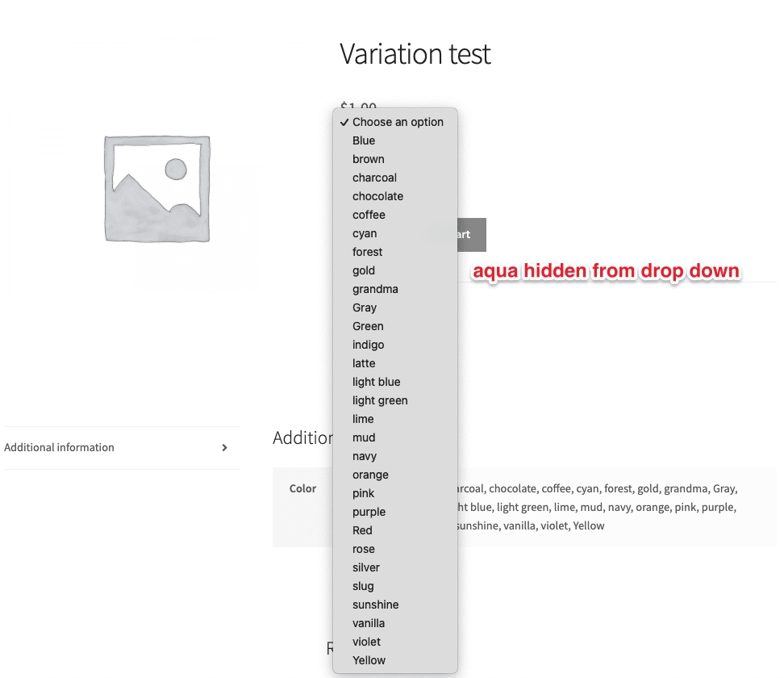Click the checked 'Choose an option' entry
The height and width of the screenshot is (678, 784).
398,122
